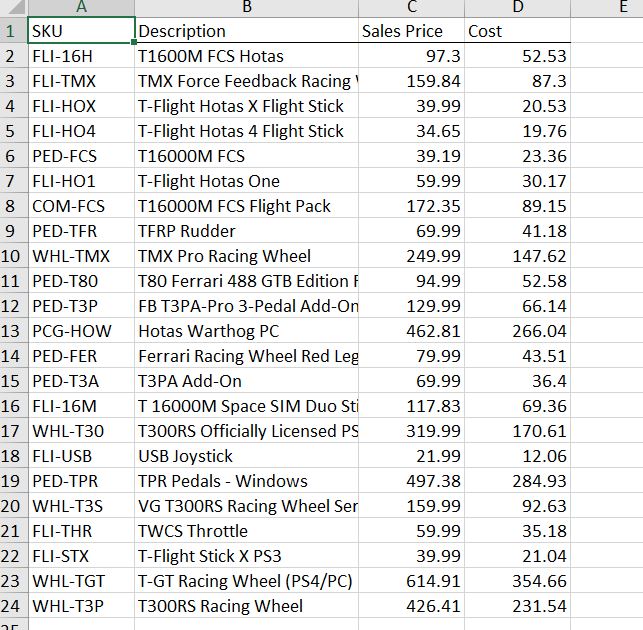Screen dimensions: 643x630
Task: Click the Cost header cell
Action: tap(518, 30)
